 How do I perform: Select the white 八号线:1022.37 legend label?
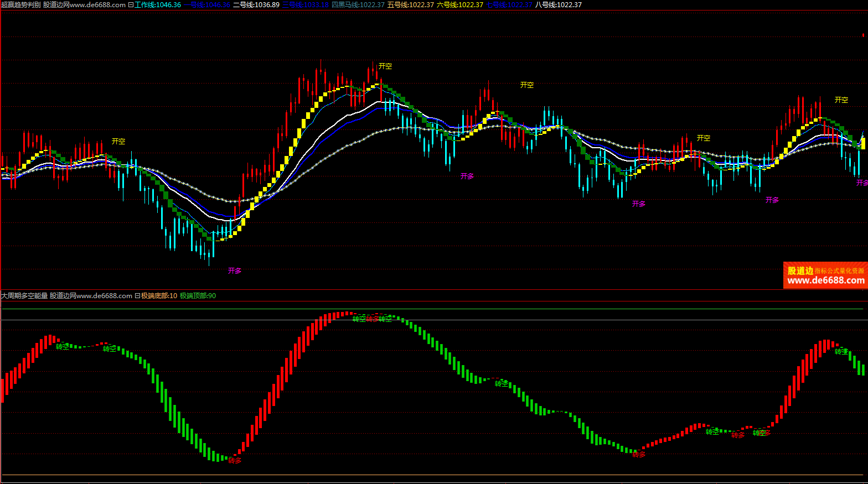(x=558, y=5)
